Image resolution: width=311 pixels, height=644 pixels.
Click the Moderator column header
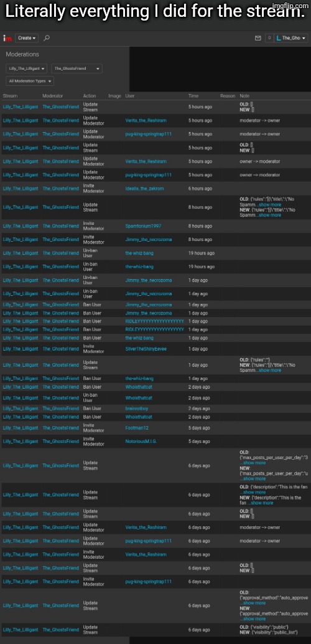[52, 96]
